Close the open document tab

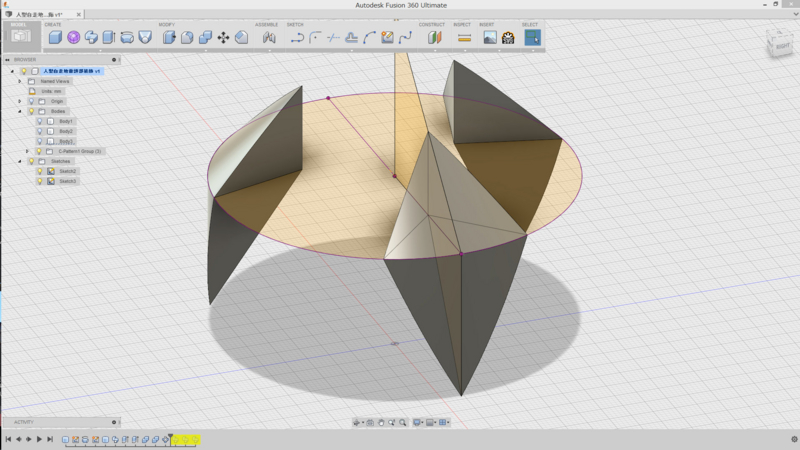click(x=79, y=14)
